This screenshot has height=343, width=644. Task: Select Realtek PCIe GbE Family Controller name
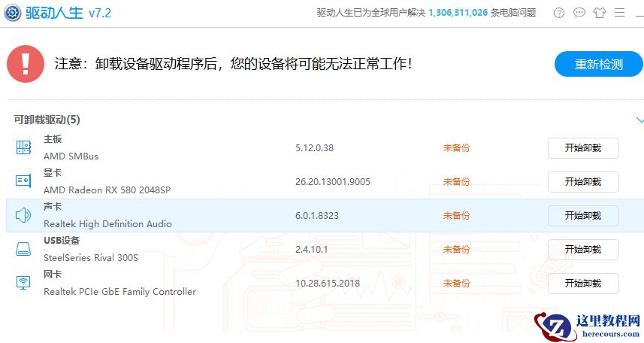(x=120, y=292)
